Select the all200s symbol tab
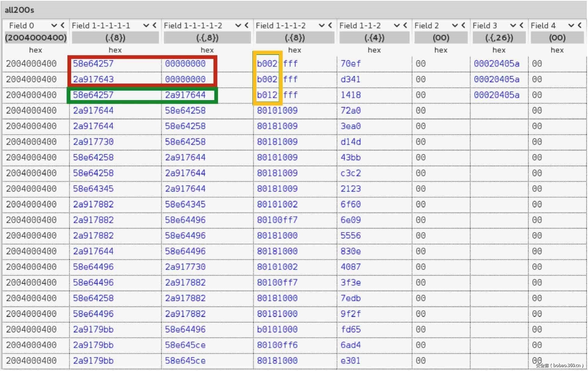Screen dimensions: 588x371 (19, 10)
